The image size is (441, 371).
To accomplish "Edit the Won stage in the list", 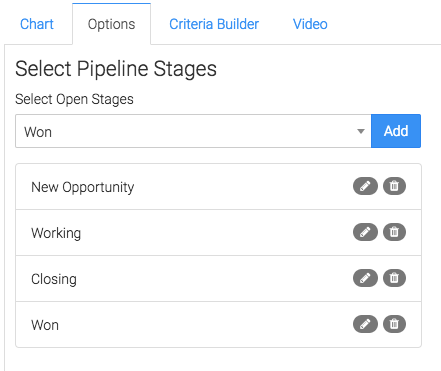I will [365, 324].
